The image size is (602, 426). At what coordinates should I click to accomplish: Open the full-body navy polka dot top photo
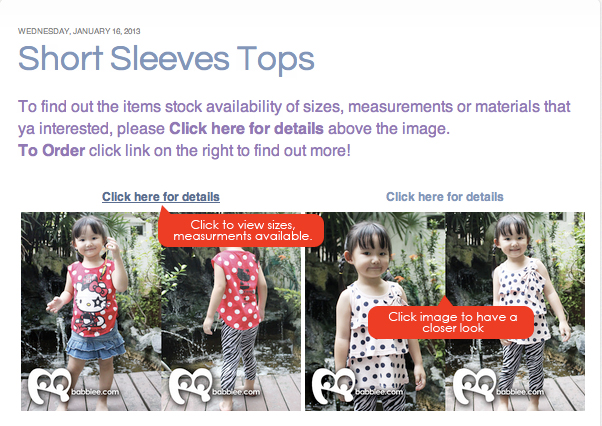click(x=515, y=311)
